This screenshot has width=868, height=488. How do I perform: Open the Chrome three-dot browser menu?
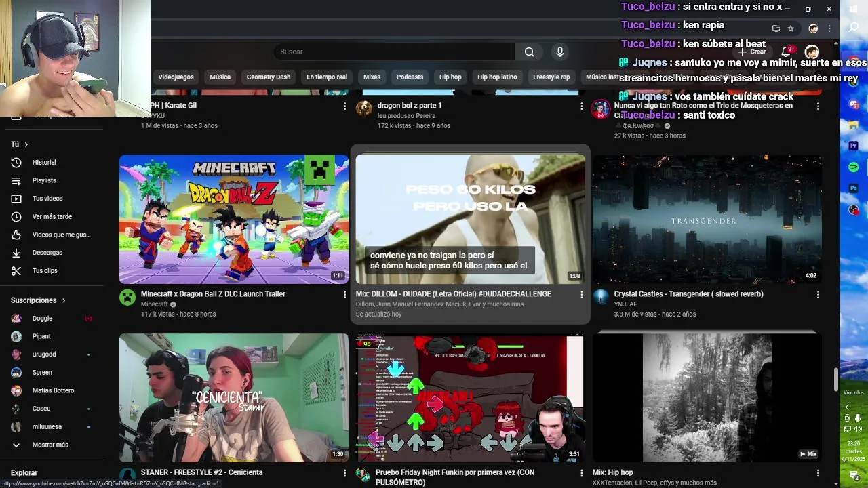(829, 28)
